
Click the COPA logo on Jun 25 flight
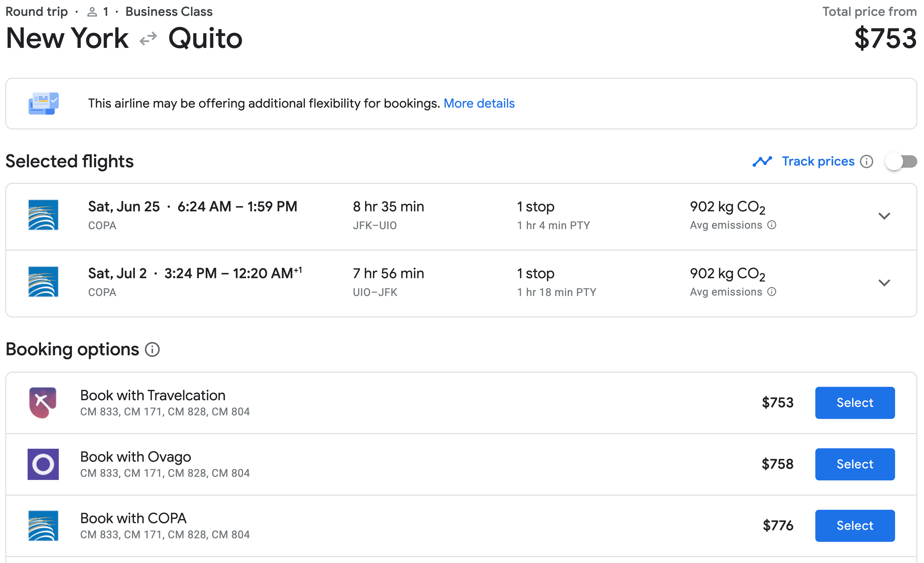pyautogui.click(x=44, y=215)
